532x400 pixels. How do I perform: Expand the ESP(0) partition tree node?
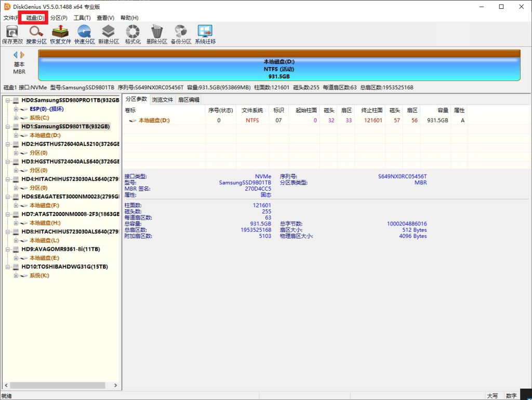(16, 109)
